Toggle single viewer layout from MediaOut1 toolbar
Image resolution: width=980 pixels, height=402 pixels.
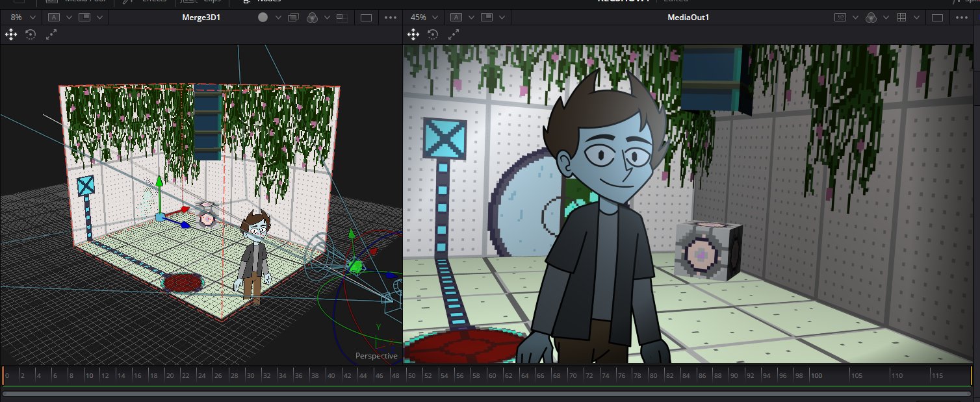point(938,18)
